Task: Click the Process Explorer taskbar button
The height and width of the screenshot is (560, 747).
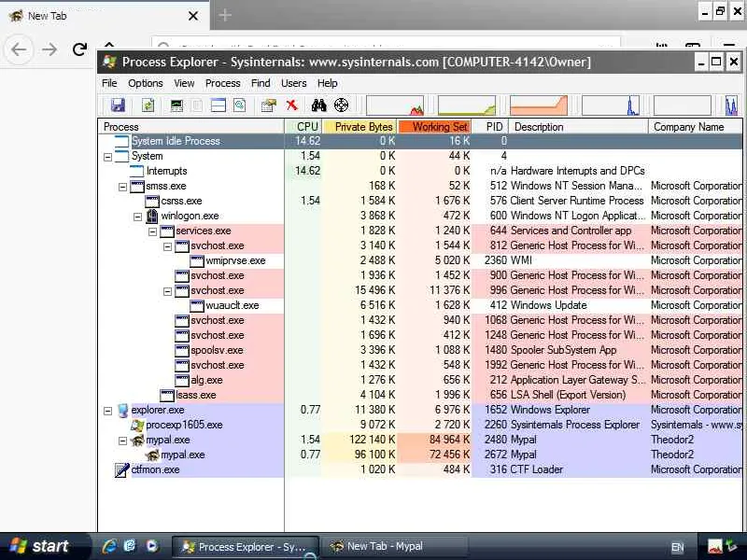Action: (x=246, y=547)
